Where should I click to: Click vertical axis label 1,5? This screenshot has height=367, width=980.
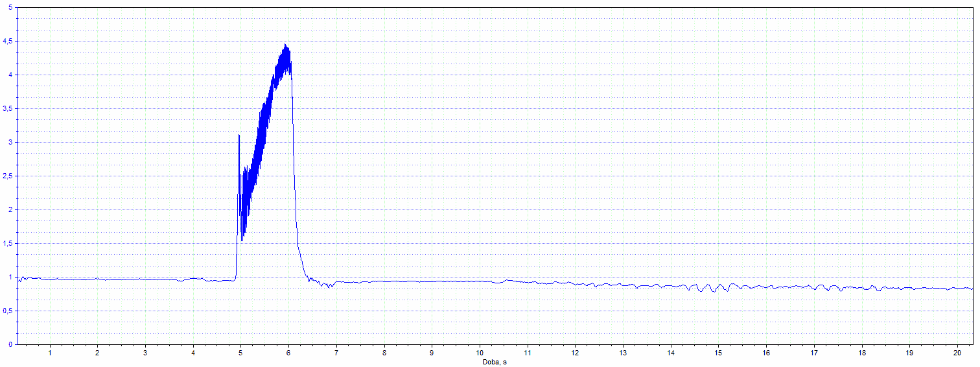pyautogui.click(x=7, y=243)
